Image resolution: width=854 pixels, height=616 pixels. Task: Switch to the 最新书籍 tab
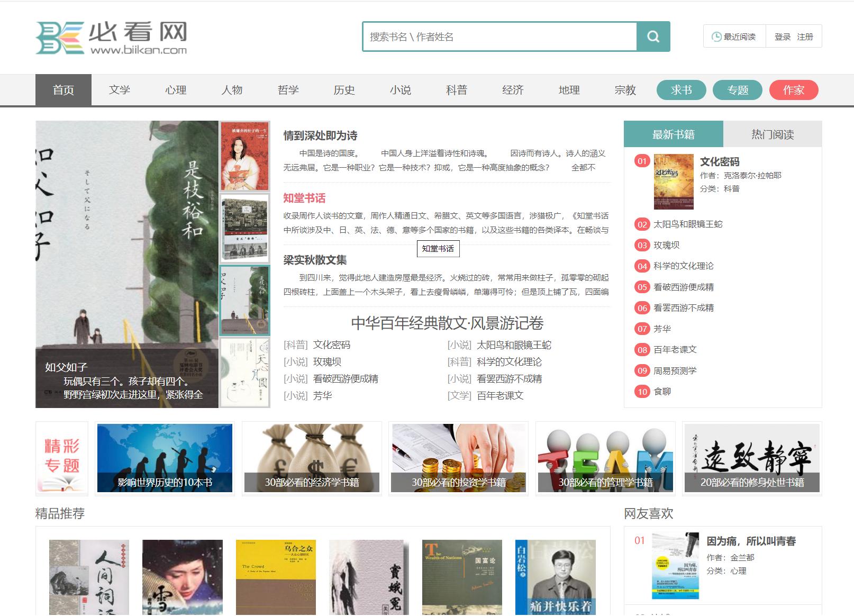(673, 134)
